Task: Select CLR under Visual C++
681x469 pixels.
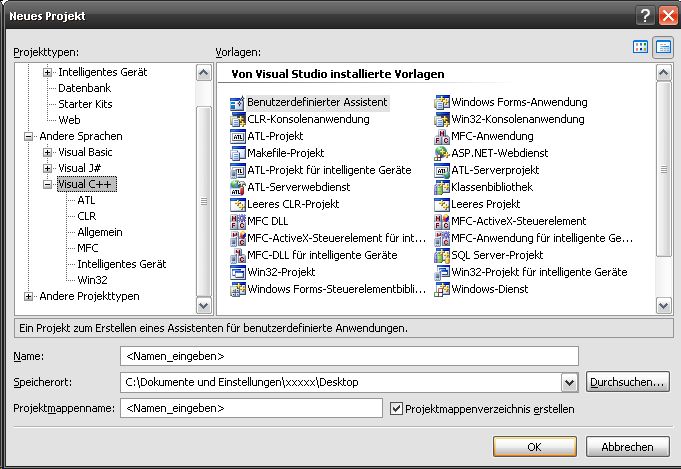Action: point(86,216)
